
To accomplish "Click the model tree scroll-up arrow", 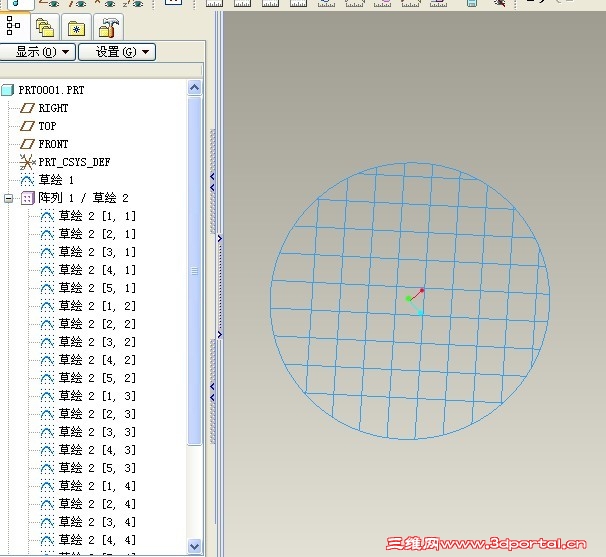I will 194,88.
